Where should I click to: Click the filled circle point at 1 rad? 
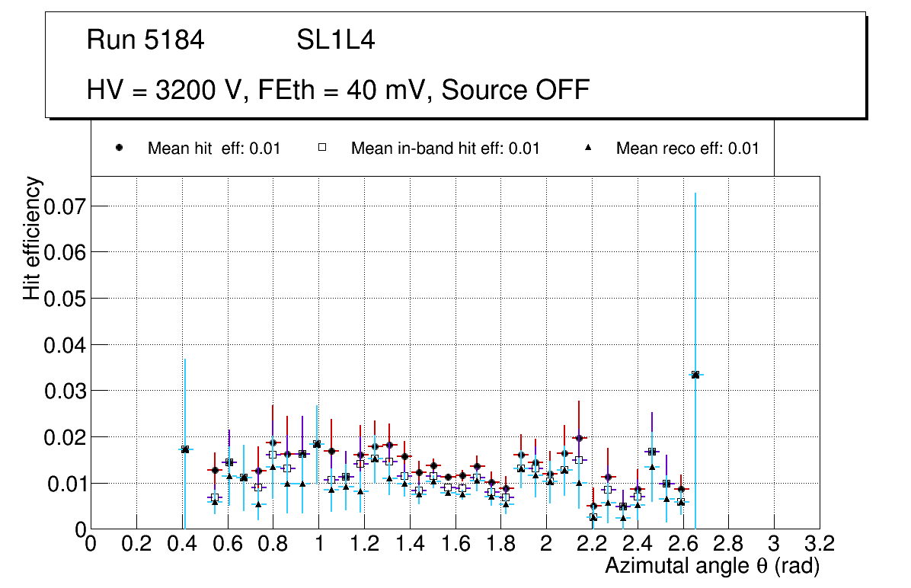tap(317, 444)
